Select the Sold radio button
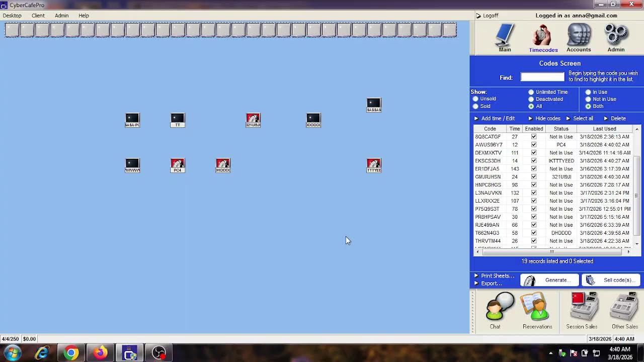This screenshot has height=362, width=644. [475, 106]
